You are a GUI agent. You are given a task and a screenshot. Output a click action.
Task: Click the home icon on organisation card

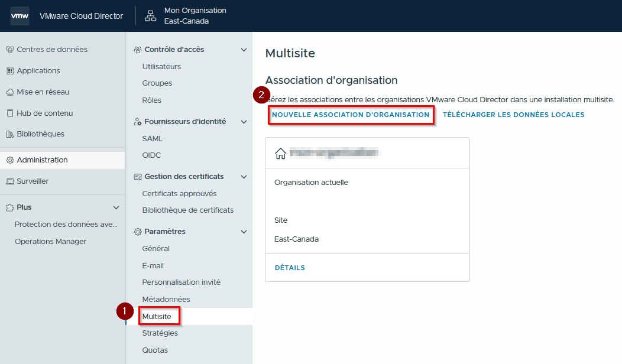[280, 153]
